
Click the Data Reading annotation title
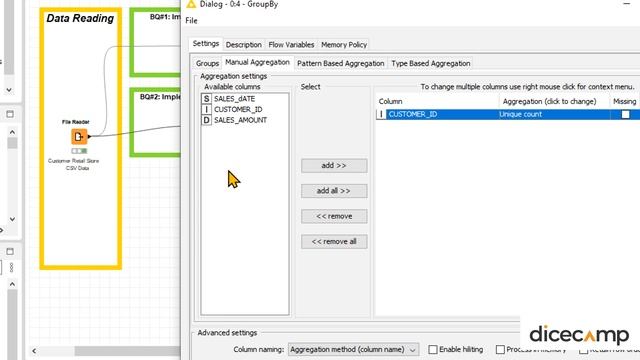pos(80,18)
